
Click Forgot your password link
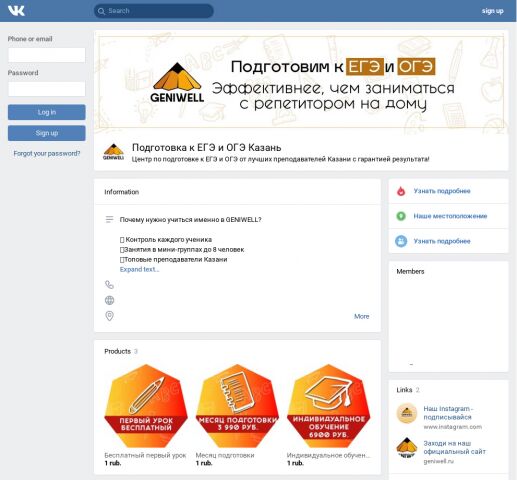point(47,153)
